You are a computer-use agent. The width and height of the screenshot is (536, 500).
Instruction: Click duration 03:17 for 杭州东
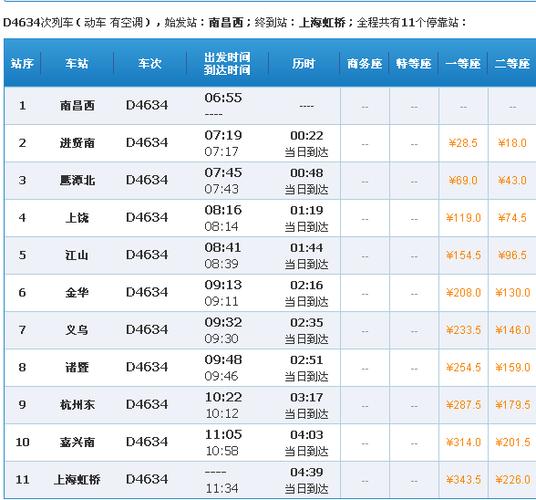coord(307,397)
